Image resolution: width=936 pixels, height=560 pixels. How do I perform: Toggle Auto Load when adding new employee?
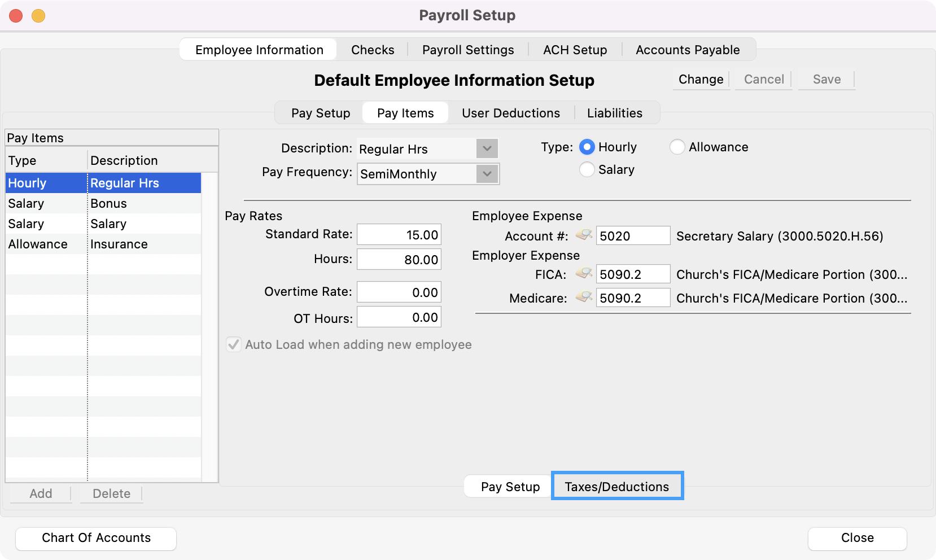[234, 344]
